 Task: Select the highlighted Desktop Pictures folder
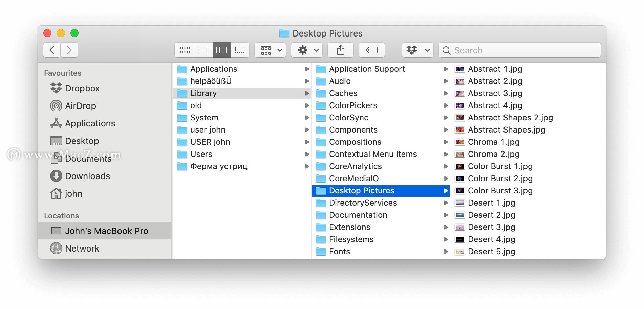[x=381, y=191]
